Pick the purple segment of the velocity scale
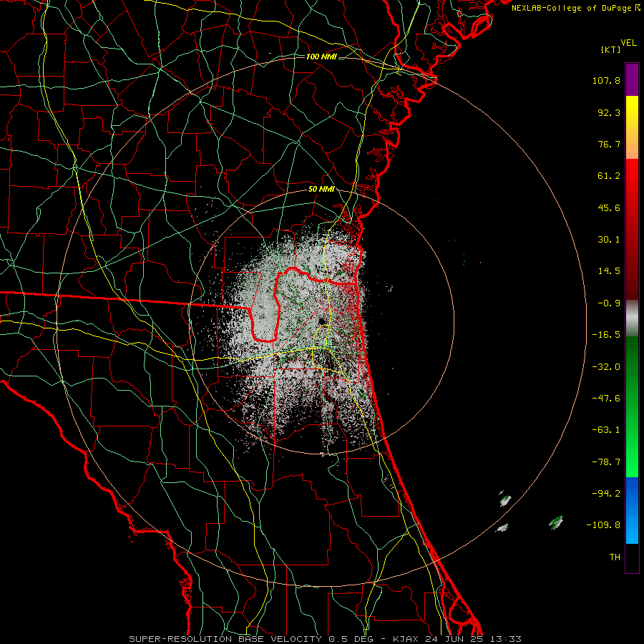Viewport: 644px width, 644px height. click(x=632, y=80)
